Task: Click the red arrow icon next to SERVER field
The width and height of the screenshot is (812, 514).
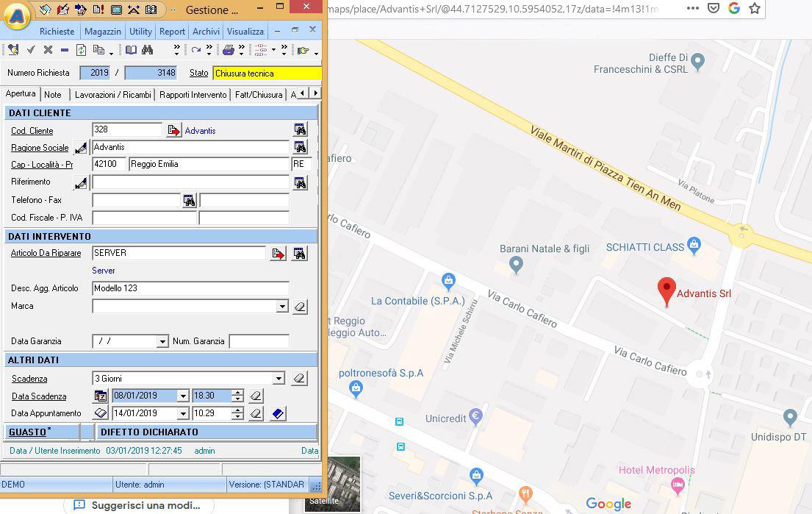Action: click(278, 254)
